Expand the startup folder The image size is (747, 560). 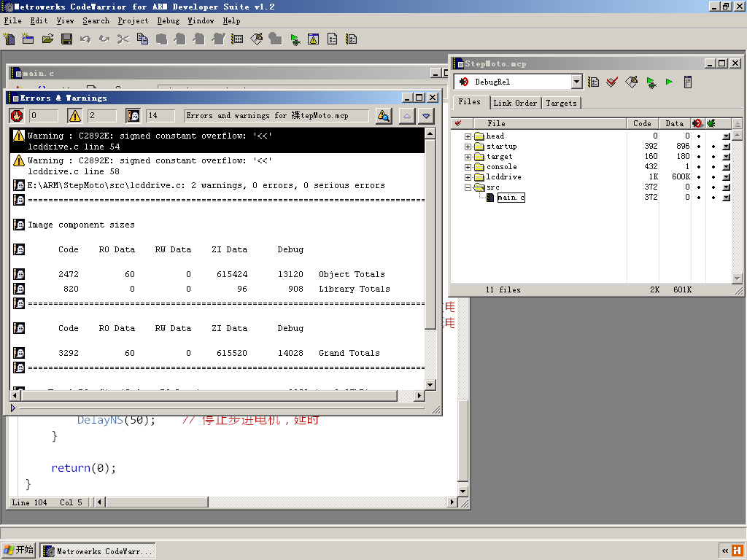tap(468, 147)
